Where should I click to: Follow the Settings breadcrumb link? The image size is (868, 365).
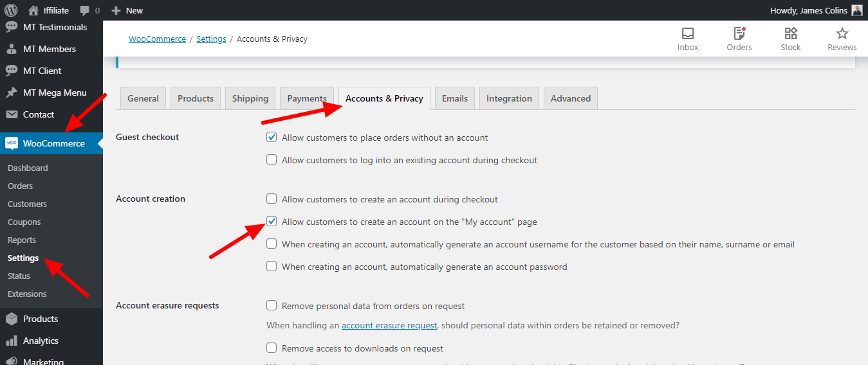point(211,39)
